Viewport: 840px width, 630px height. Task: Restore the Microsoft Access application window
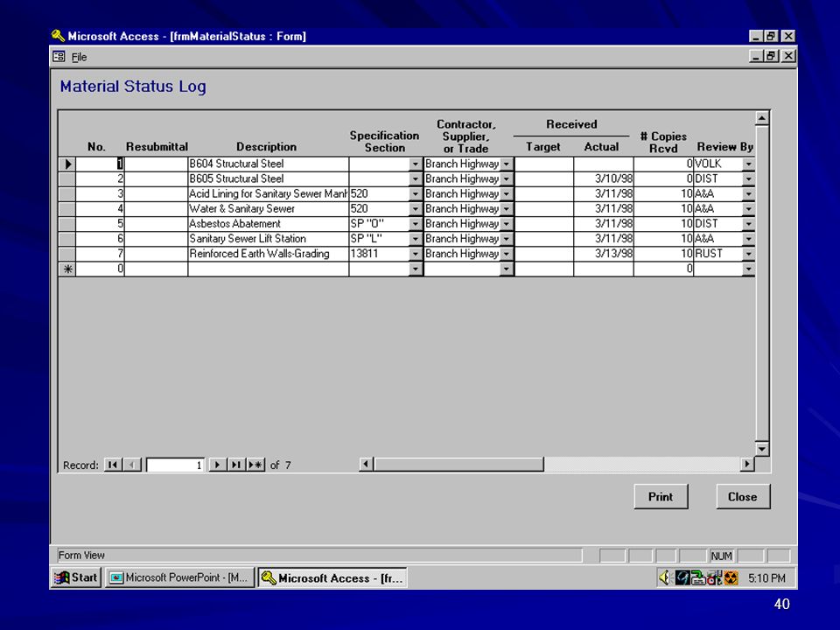[771, 36]
